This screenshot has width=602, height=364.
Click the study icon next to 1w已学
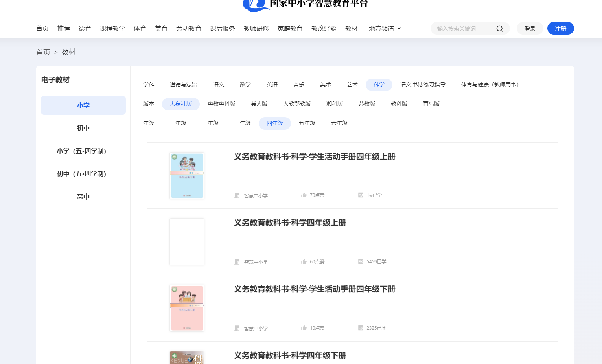click(360, 195)
